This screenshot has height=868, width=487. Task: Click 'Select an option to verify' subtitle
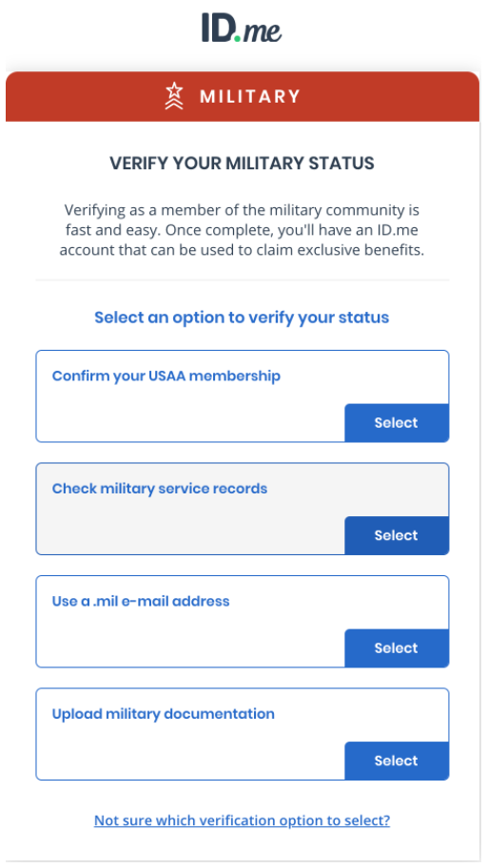point(243,318)
